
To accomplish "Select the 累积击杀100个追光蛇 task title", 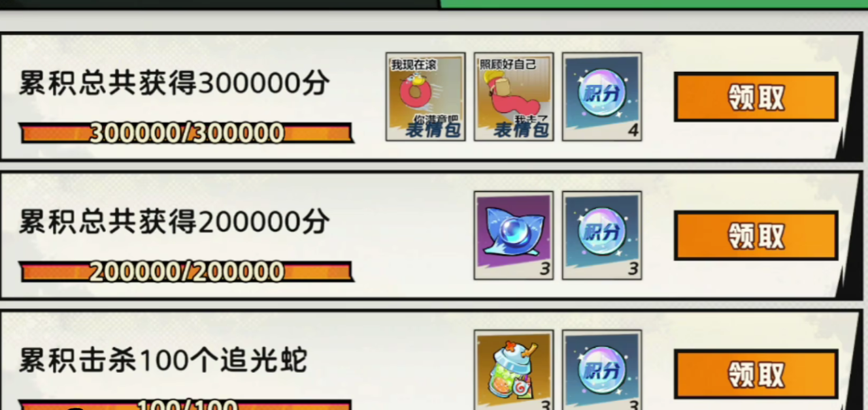I will 163,360.
